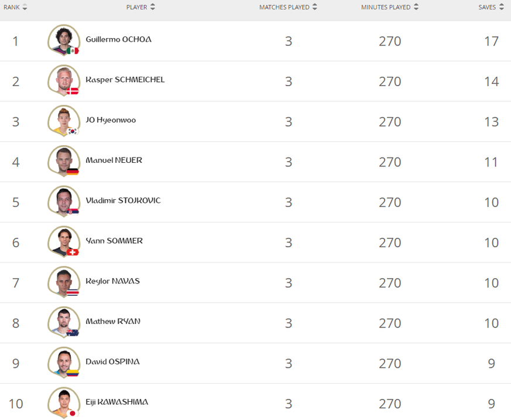Image resolution: width=511 pixels, height=420 pixels.
Task: Click Yann Sommer's portrait with Swiss flag
Action: [x=64, y=241]
